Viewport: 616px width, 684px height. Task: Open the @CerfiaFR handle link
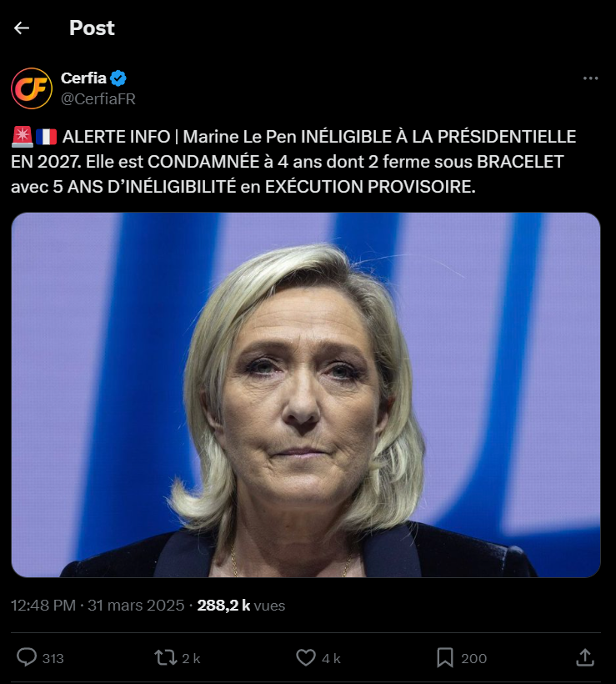tap(98, 99)
